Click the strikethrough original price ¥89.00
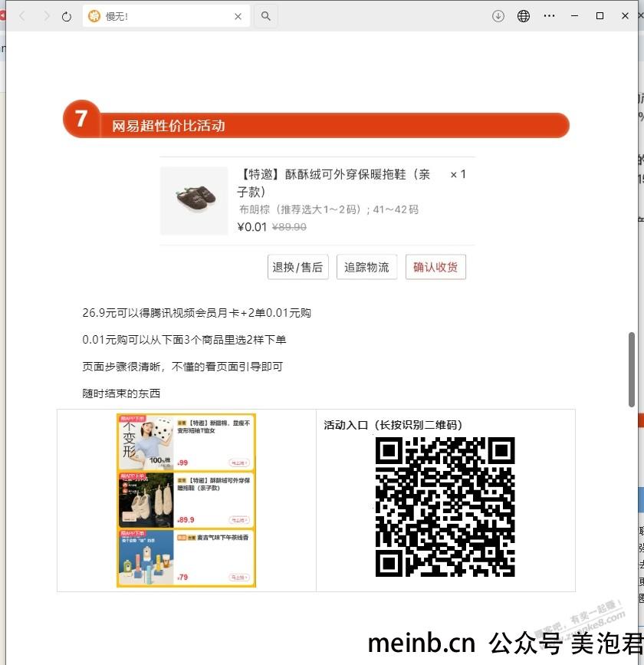 pos(289,227)
